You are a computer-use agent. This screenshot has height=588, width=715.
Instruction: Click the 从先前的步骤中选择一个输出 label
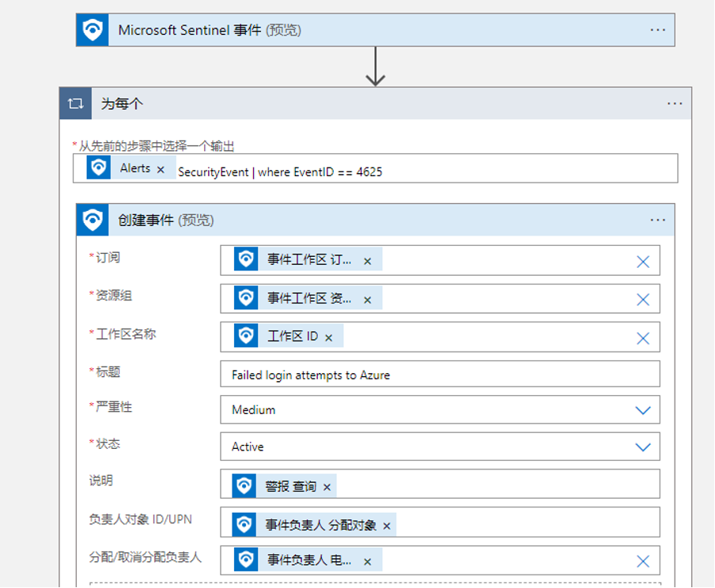point(157,146)
